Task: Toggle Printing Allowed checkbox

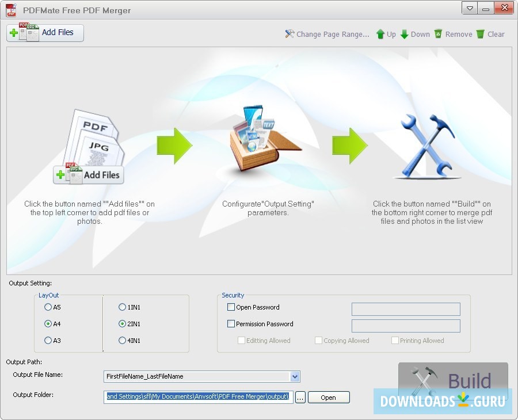Action: pos(395,341)
